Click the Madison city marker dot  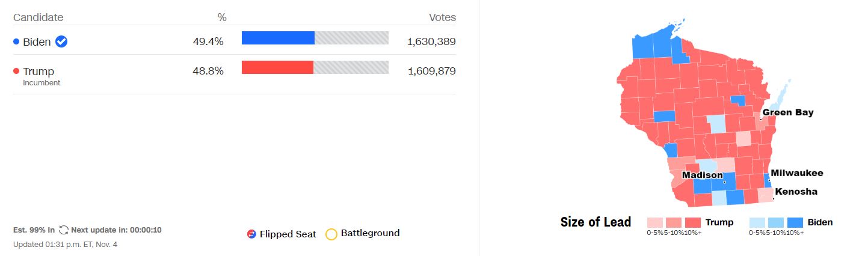(724, 182)
